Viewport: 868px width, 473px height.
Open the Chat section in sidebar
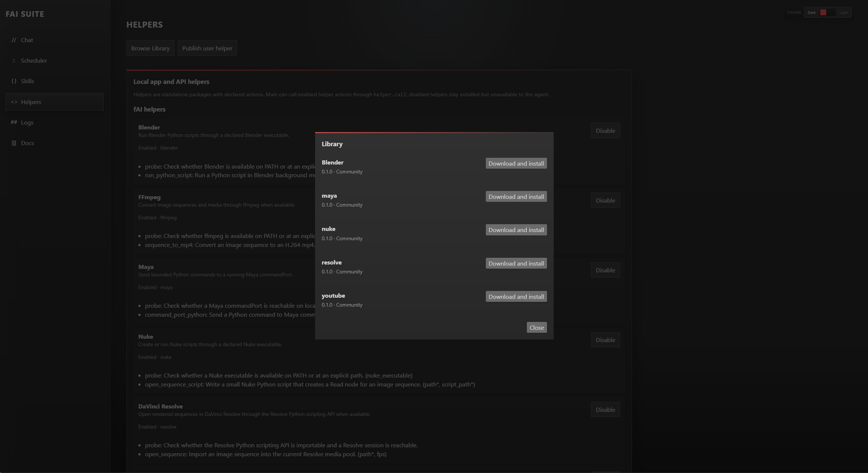pos(54,40)
